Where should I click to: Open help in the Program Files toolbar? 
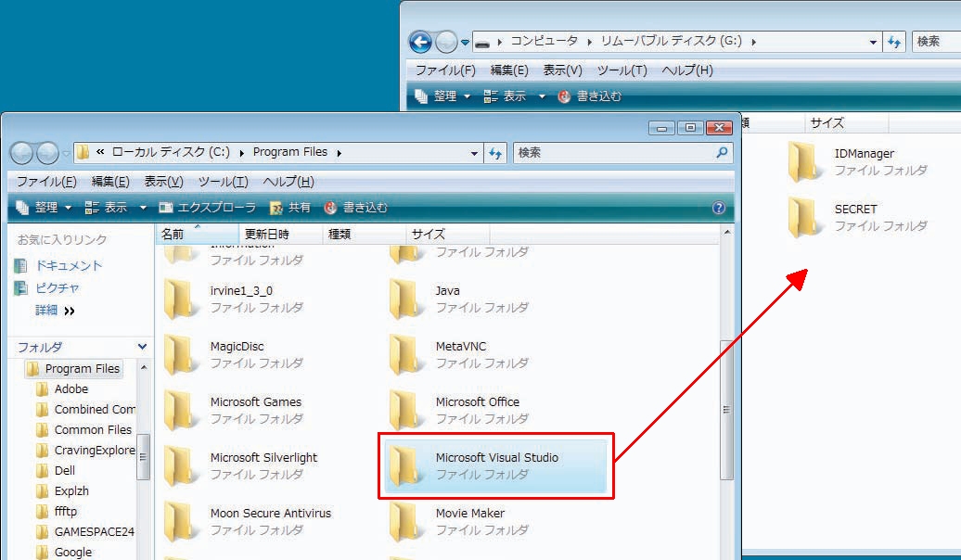click(x=719, y=208)
